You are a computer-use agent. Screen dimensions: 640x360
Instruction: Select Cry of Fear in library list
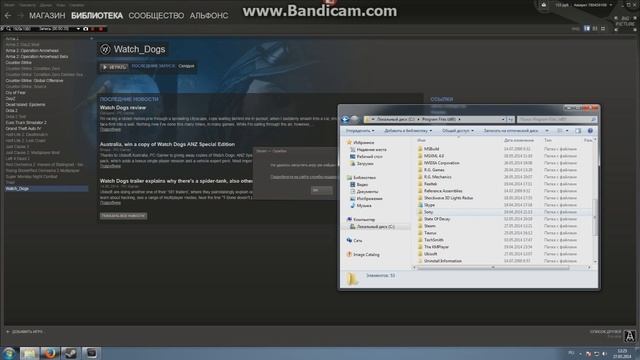tap(16, 93)
